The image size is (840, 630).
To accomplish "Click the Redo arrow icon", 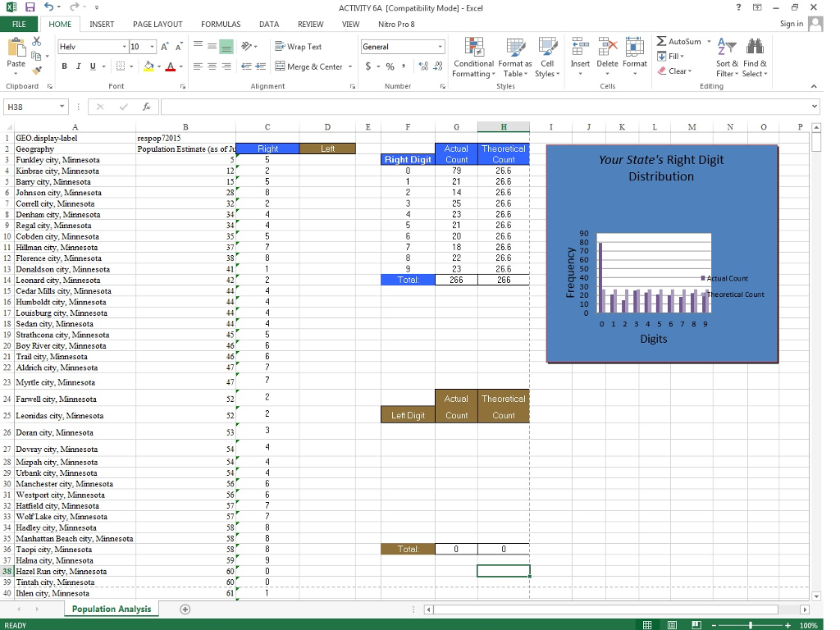I will pos(75,7).
